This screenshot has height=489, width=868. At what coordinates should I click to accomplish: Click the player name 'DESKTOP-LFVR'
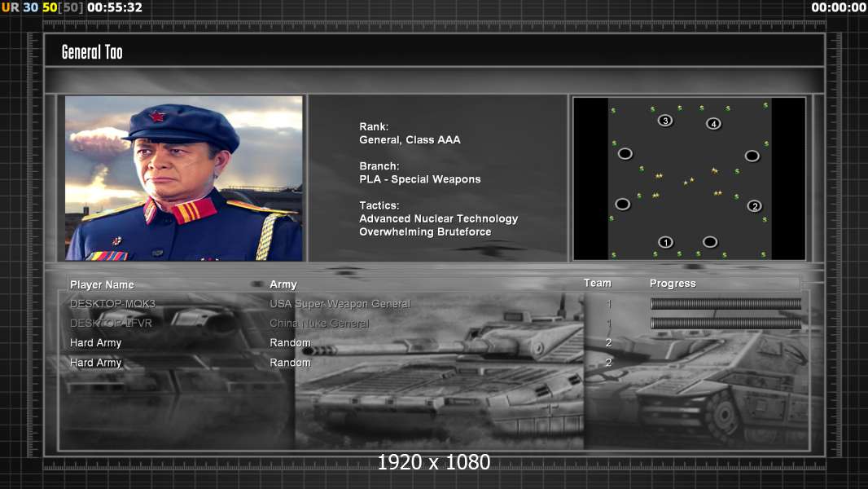(x=111, y=324)
